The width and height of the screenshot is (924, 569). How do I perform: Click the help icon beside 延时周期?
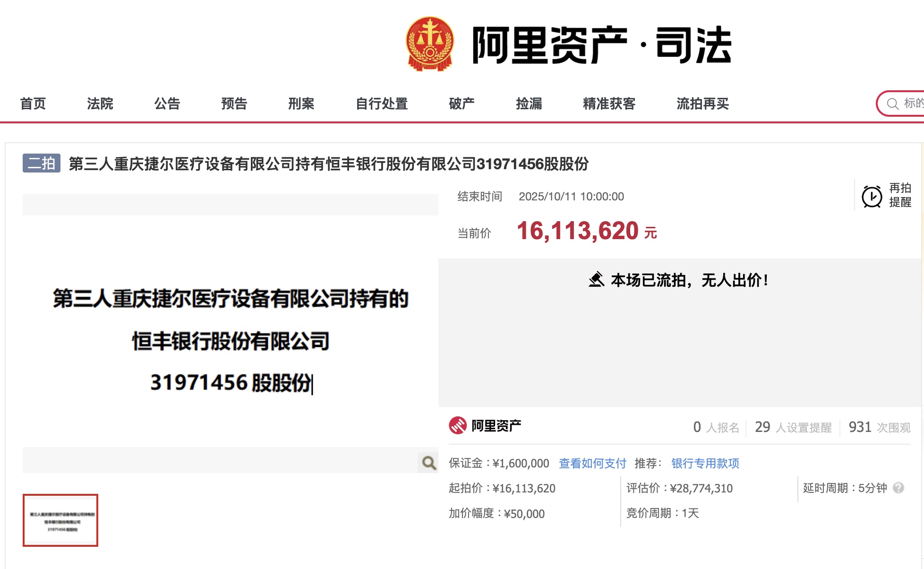tap(898, 488)
